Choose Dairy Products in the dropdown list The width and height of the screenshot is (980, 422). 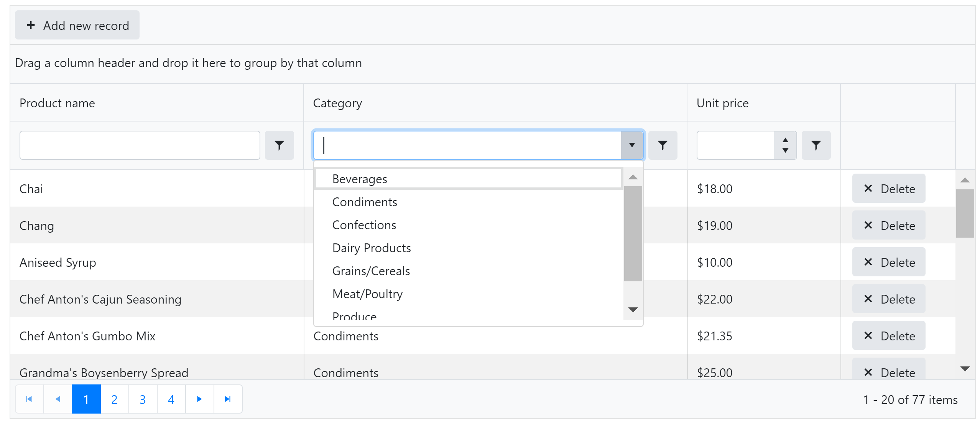click(x=371, y=248)
